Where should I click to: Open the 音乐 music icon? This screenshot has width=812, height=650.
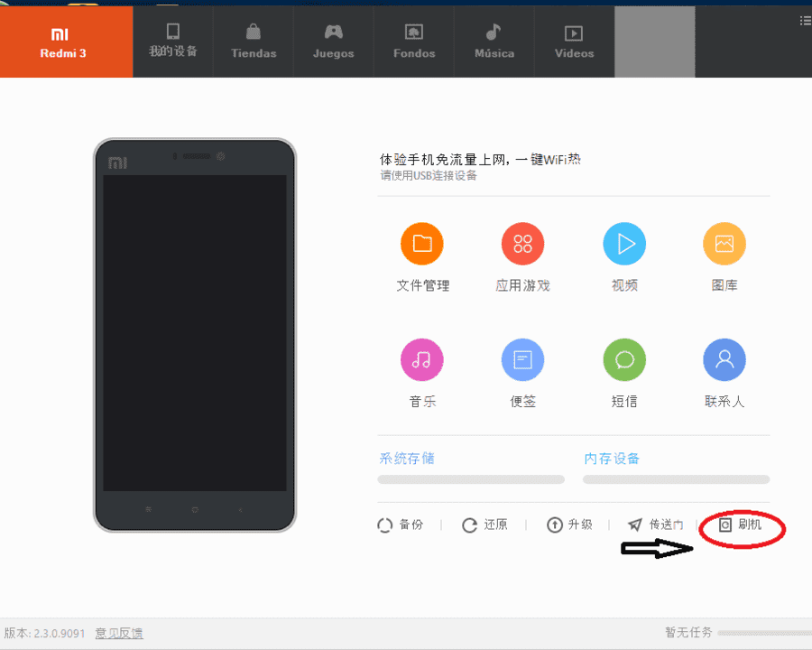pyautogui.click(x=422, y=359)
